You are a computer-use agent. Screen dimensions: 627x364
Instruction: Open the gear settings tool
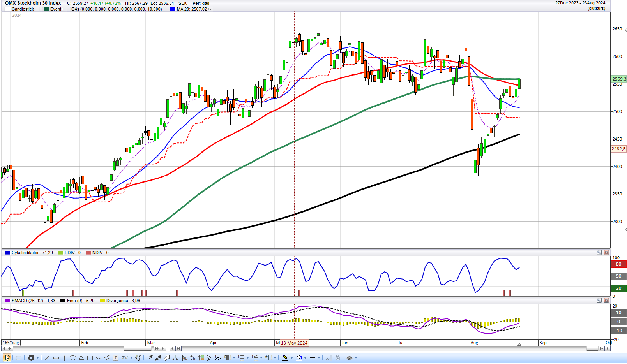pyautogui.click(x=31, y=358)
